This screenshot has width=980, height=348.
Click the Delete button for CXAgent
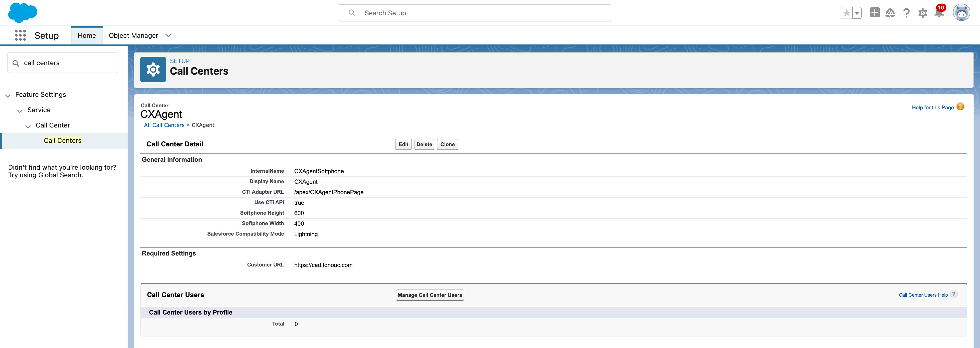point(424,144)
